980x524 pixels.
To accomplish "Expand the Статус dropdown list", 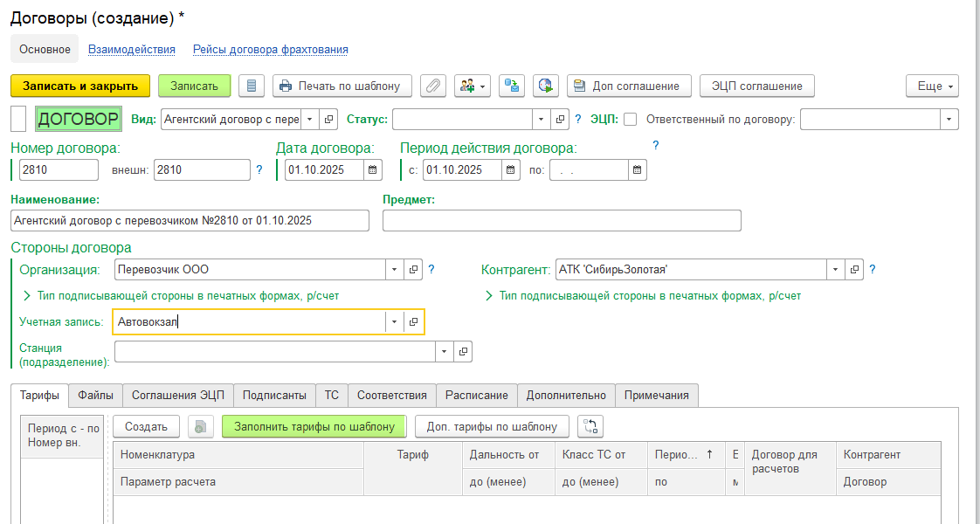I will coord(542,119).
